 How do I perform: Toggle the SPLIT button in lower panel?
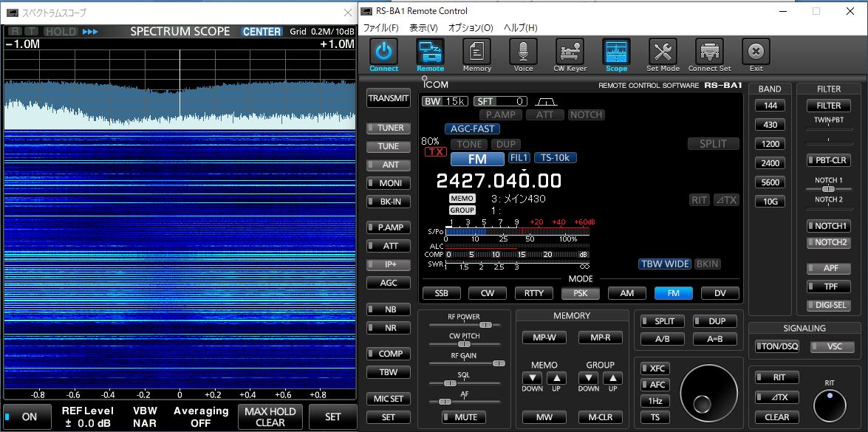[663, 320]
